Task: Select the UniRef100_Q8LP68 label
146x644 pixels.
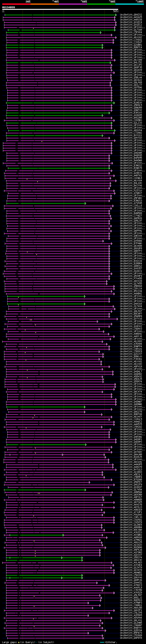Action: click(x=131, y=82)
